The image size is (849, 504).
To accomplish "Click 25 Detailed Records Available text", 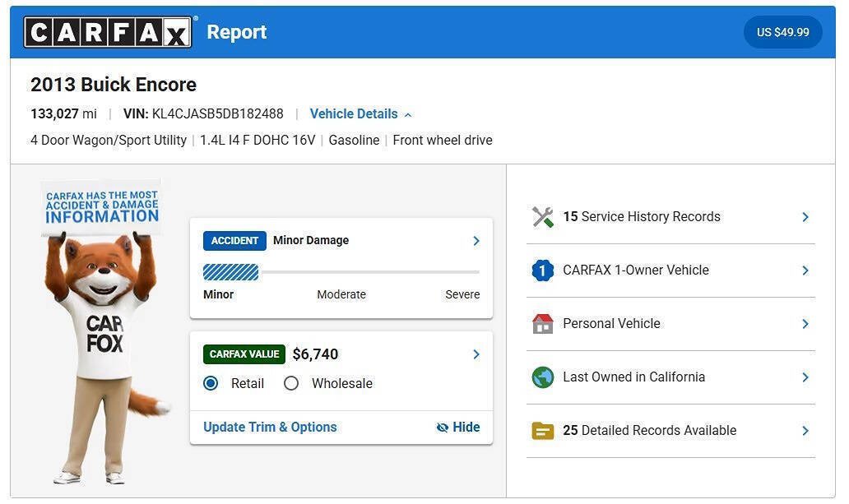I will point(650,430).
